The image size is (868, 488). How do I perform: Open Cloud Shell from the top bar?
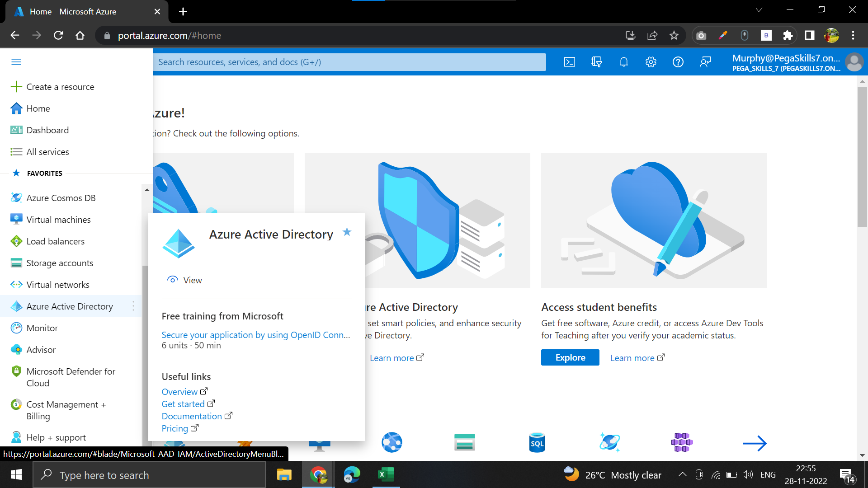tap(570, 62)
